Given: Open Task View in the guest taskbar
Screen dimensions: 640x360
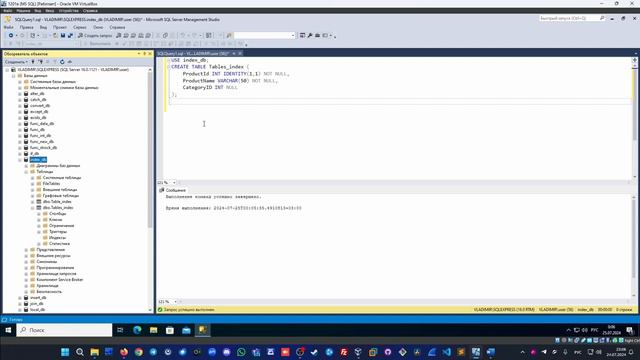Looking at the screenshot, I should pos(120,330).
